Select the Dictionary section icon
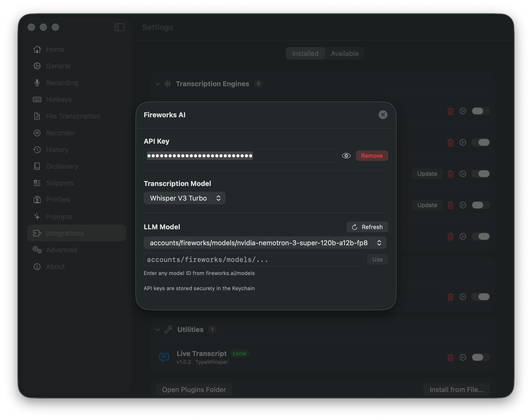 click(x=37, y=166)
